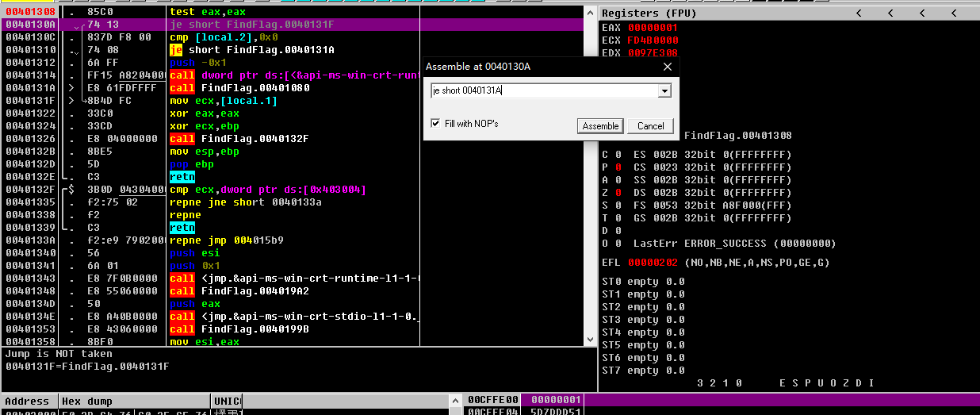
Task: Select 'call FindFlag.0040132F' instruction
Action: [239, 139]
